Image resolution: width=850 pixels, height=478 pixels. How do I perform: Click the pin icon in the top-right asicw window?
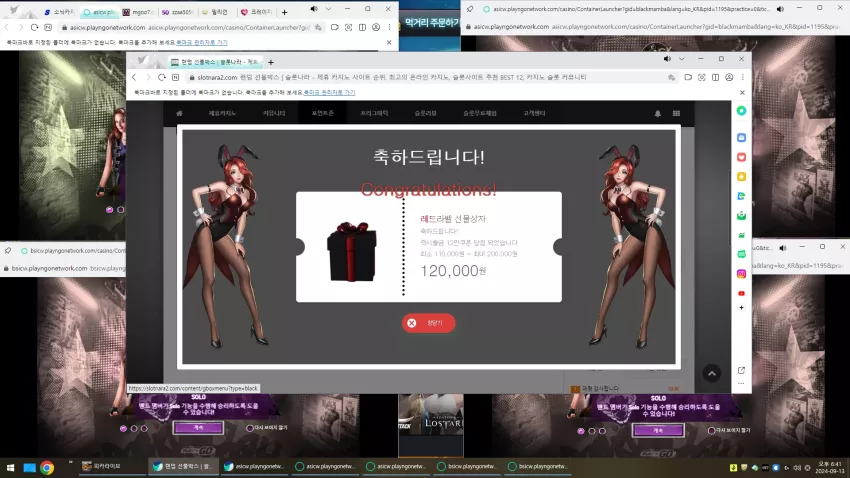click(x=470, y=9)
